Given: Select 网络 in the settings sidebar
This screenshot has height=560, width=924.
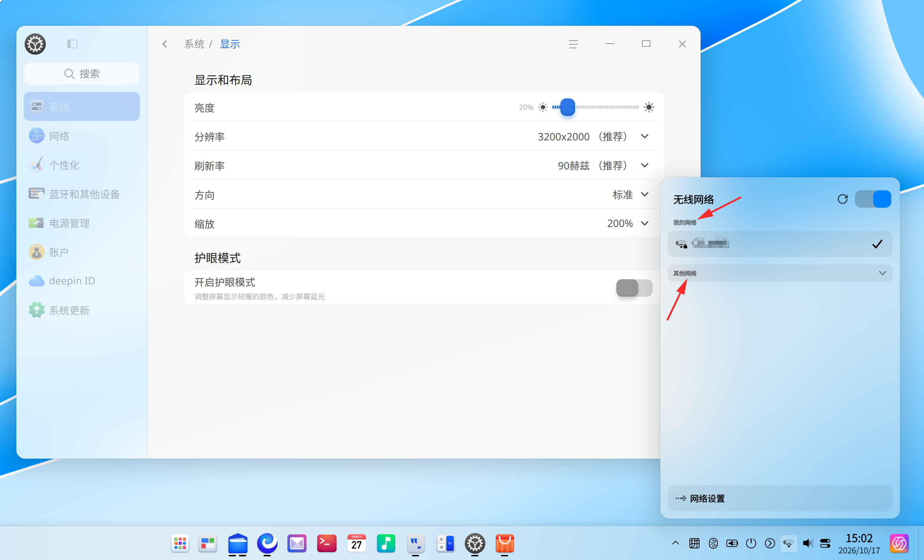Looking at the screenshot, I should pyautogui.click(x=82, y=136).
